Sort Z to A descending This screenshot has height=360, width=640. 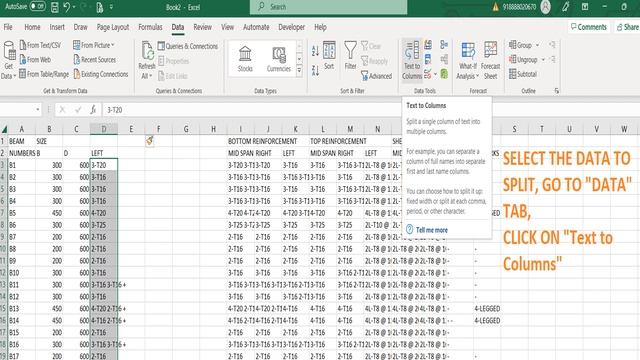pyautogui.click(x=315, y=71)
